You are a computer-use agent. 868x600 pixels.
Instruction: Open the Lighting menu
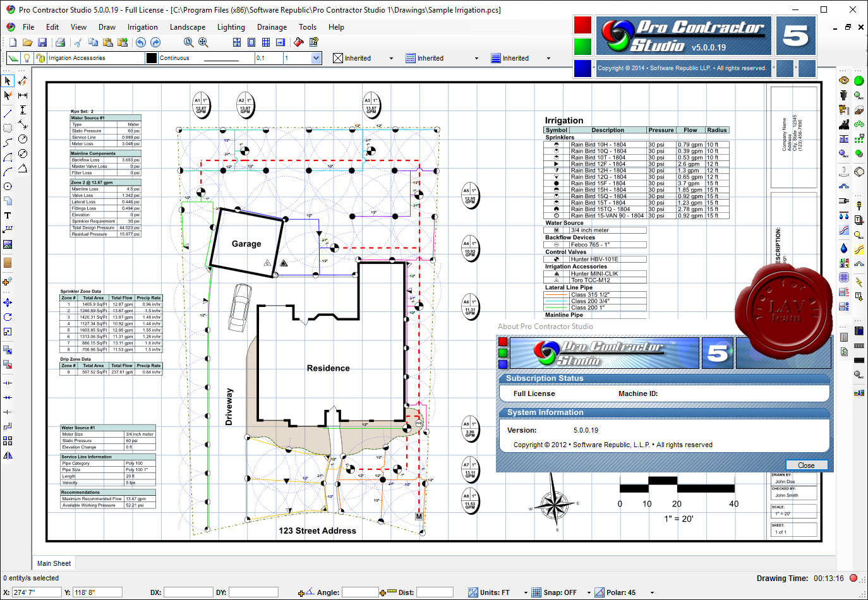pyautogui.click(x=231, y=27)
